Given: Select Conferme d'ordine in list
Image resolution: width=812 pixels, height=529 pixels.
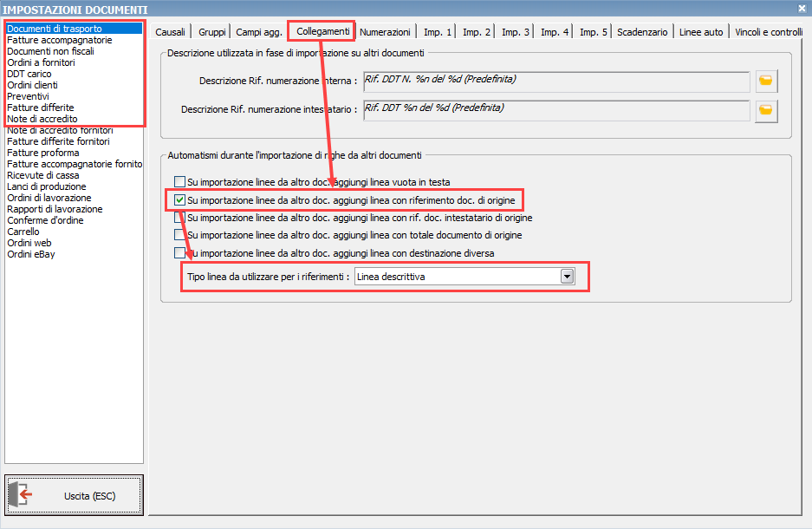Looking at the screenshot, I should 74,221.
